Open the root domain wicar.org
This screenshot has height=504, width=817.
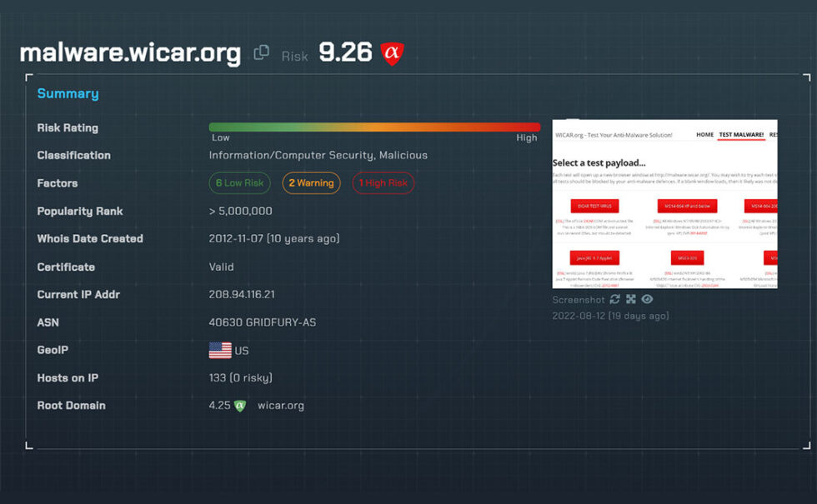pyautogui.click(x=282, y=406)
